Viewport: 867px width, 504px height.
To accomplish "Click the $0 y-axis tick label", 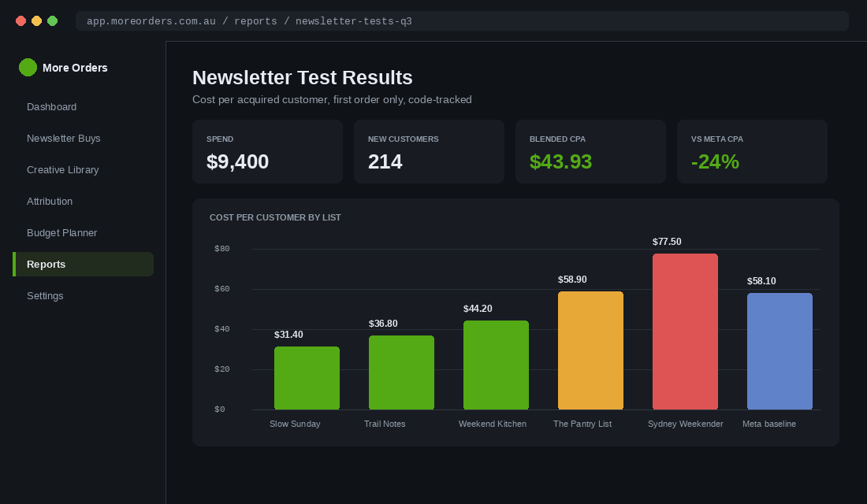I will pos(220,409).
